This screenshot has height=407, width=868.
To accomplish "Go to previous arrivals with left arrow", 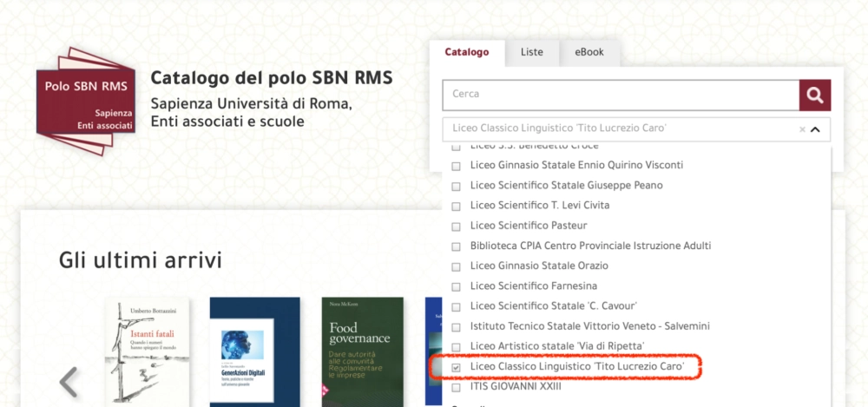I will click(x=69, y=382).
